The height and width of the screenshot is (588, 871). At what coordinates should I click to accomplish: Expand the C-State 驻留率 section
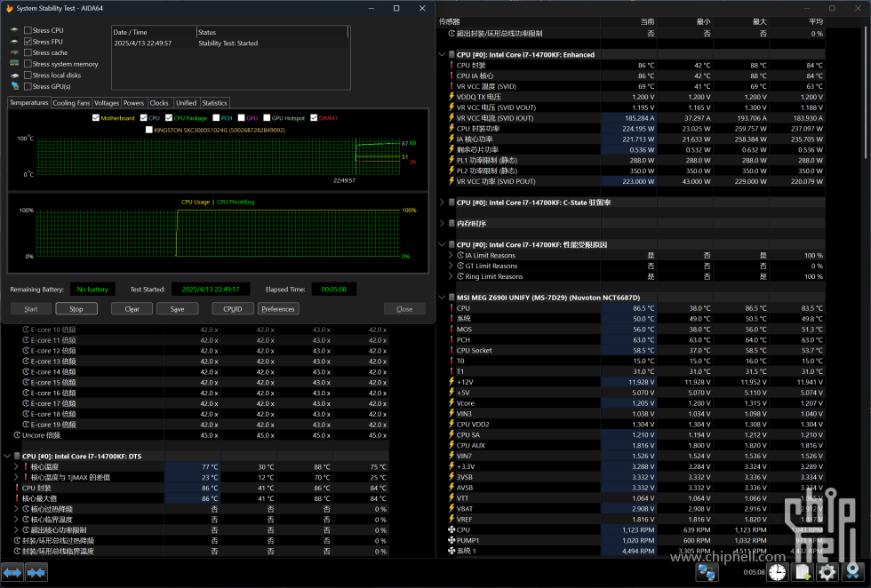click(x=443, y=203)
